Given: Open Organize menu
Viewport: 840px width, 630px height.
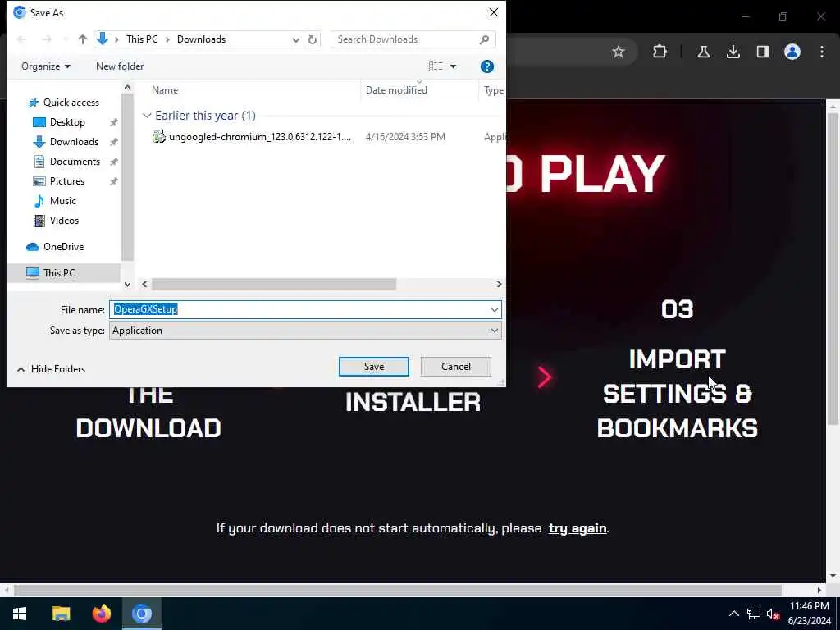Looking at the screenshot, I should pos(46,66).
